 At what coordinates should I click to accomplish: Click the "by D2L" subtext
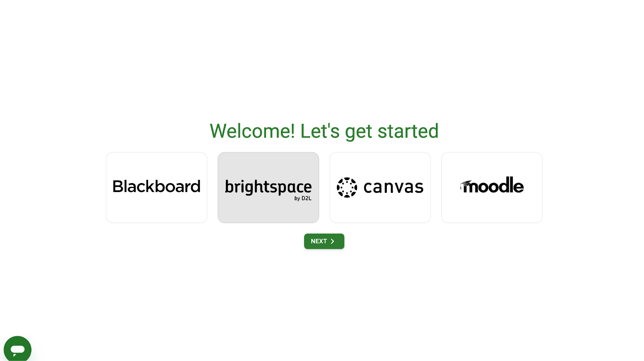pos(303,198)
